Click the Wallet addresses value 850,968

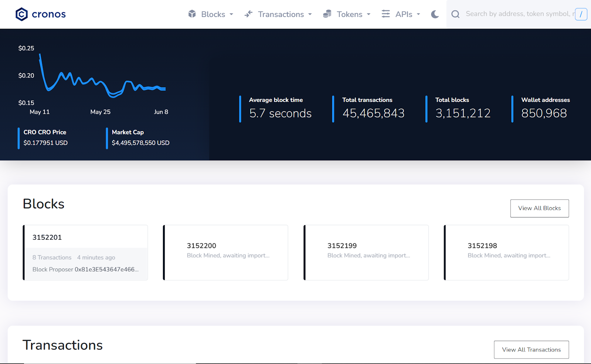click(x=544, y=113)
